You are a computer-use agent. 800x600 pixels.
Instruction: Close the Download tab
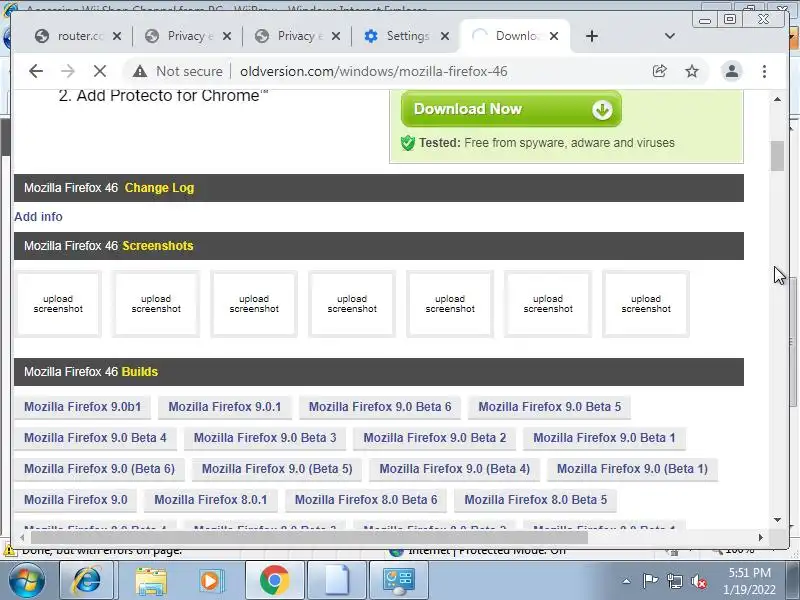(x=554, y=36)
